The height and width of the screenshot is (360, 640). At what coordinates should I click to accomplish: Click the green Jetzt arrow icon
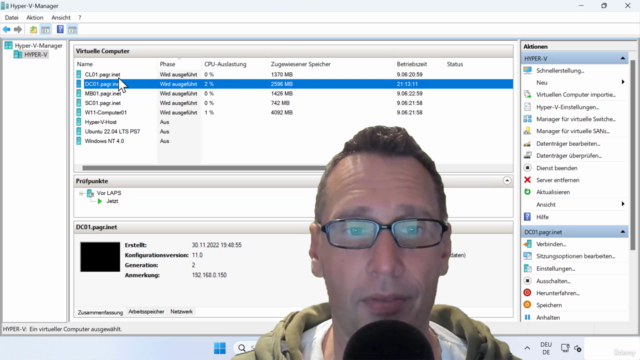100,201
